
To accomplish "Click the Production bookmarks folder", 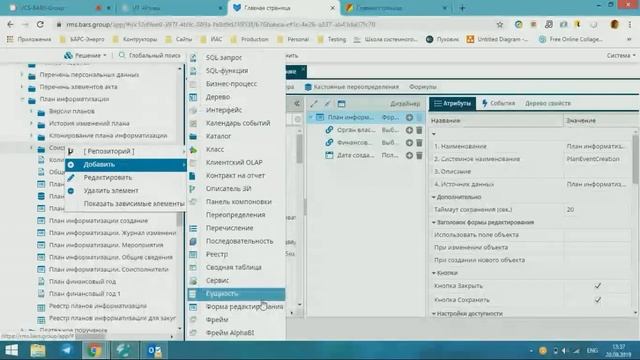I will (x=250, y=40).
